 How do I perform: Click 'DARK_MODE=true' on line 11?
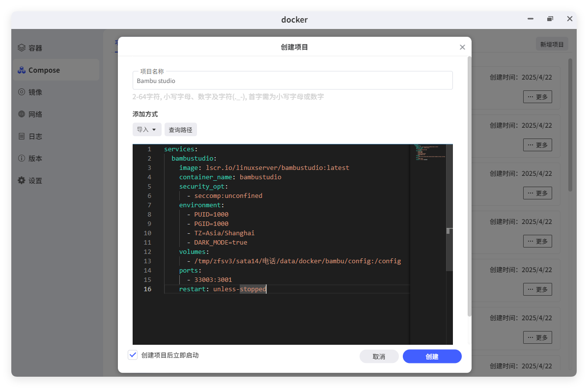[x=221, y=242]
